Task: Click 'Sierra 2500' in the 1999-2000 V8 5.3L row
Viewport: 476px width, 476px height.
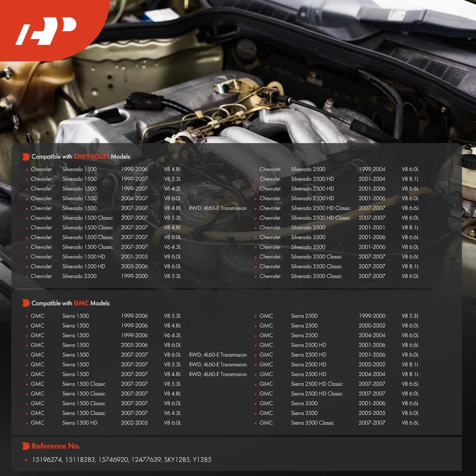Action: pyautogui.click(x=304, y=316)
